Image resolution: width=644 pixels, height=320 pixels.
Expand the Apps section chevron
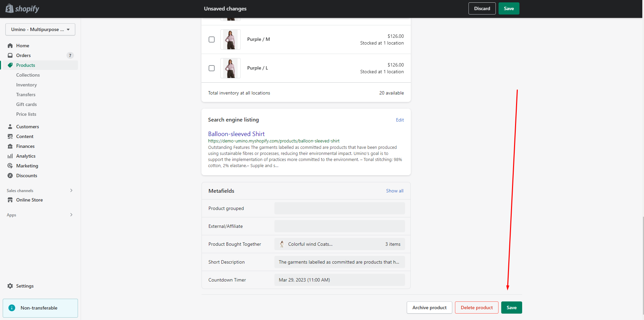[x=71, y=215]
